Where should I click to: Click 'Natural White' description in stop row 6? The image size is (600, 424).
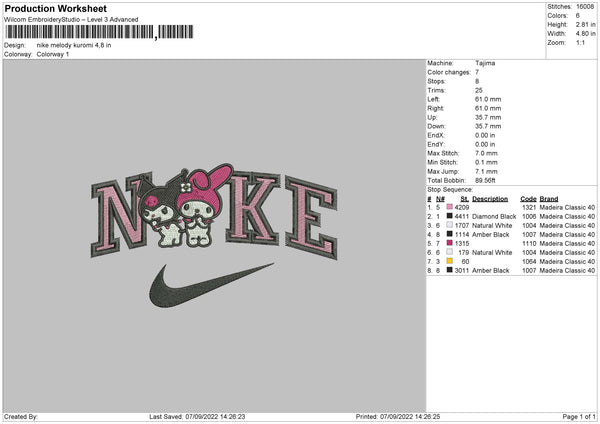pos(492,252)
